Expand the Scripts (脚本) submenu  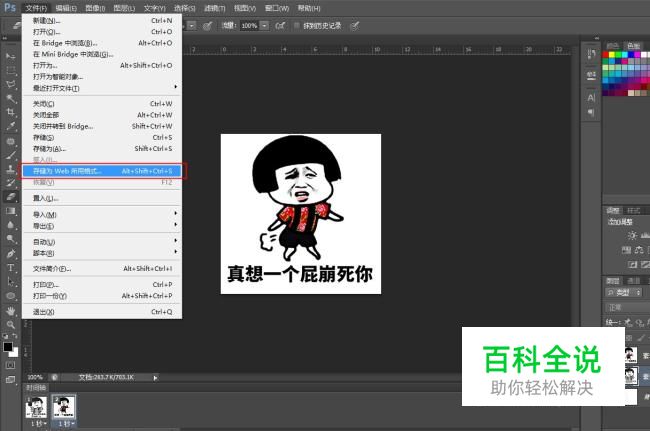point(102,253)
